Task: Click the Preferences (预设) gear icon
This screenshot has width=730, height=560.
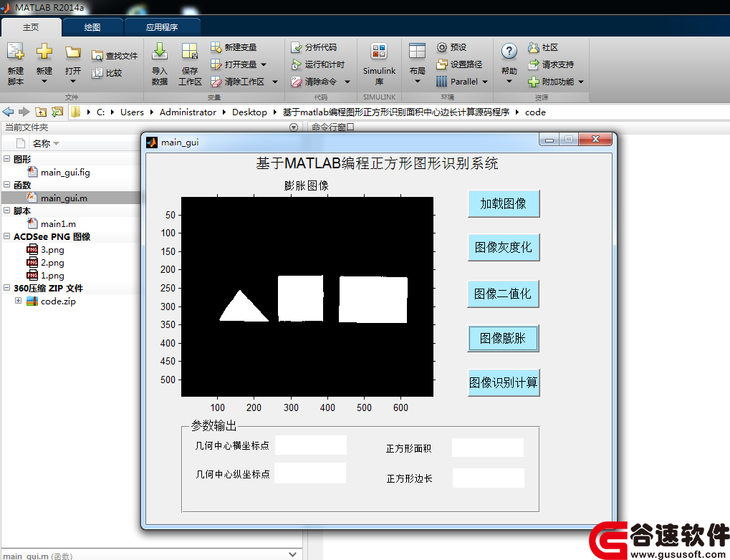Action: [x=442, y=47]
